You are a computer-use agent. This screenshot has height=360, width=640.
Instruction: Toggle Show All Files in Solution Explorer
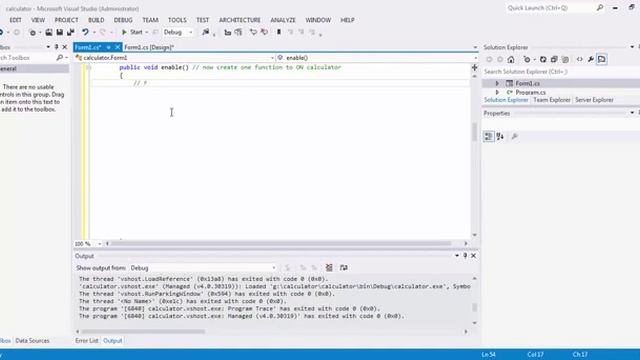565,60
